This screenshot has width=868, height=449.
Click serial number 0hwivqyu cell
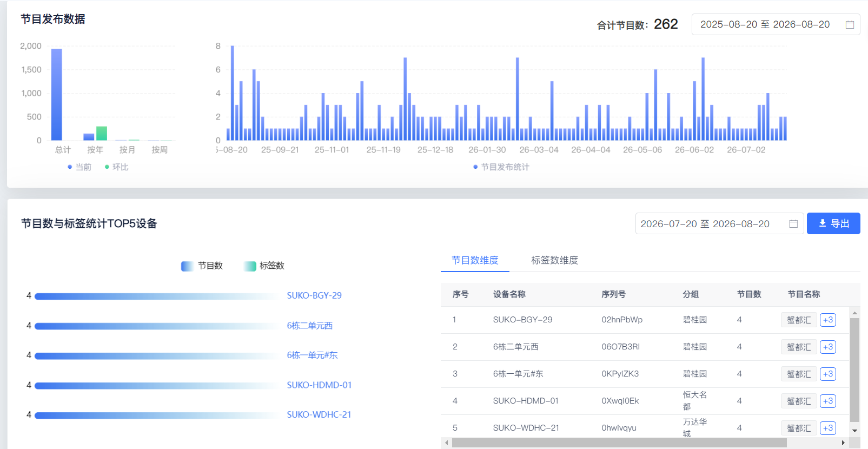(619, 428)
